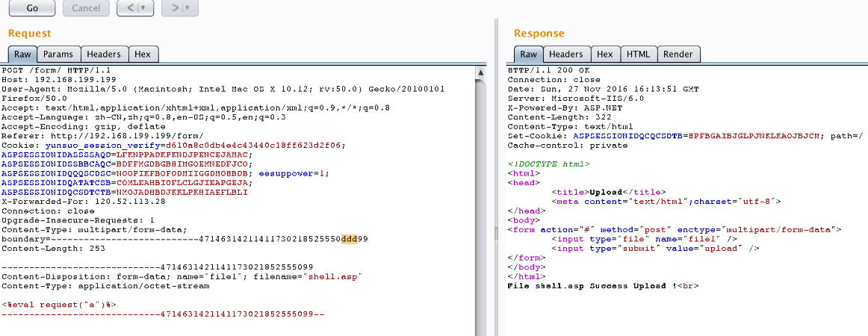Image resolution: width=868 pixels, height=336 pixels.
Task: Open the forward history dropdown arrow
Action: pyautogui.click(x=189, y=7)
